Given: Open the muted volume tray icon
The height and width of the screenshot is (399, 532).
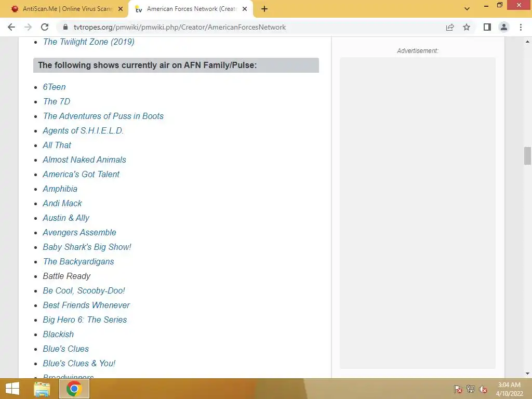Looking at the screenshot, I should [483, 389].
